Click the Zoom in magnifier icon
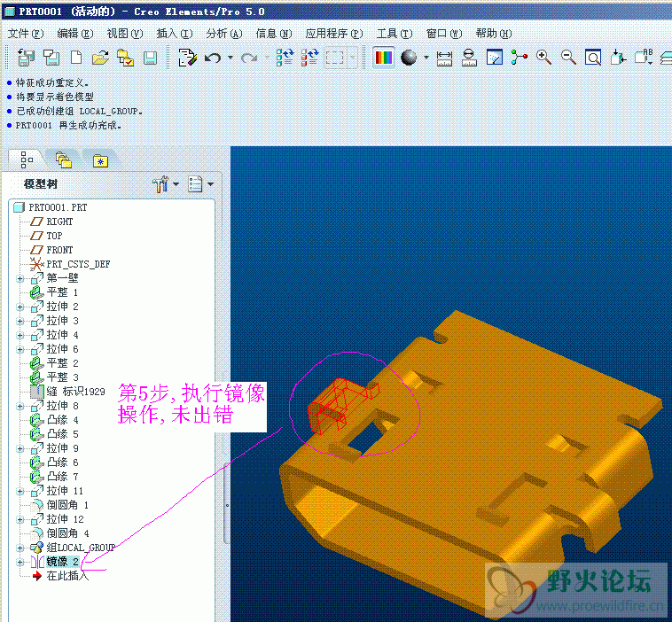Screen dimensions: 672x622 pos(543,58)
